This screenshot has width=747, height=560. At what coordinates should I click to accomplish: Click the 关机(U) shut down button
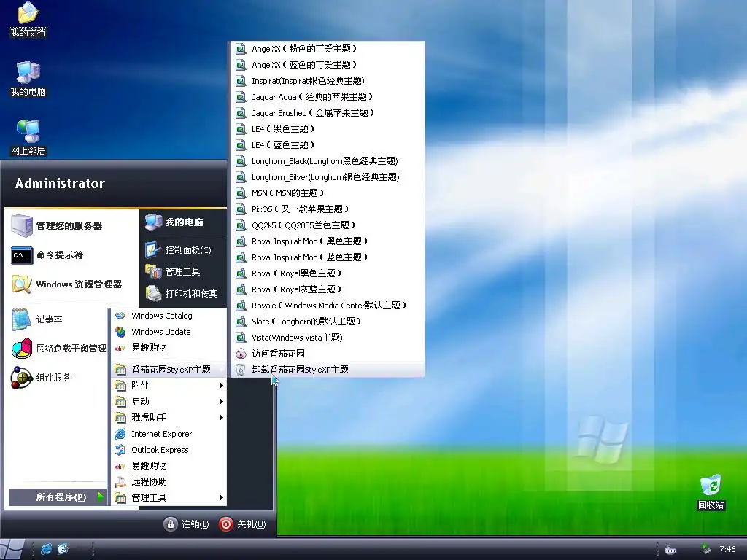click(242, 524)
